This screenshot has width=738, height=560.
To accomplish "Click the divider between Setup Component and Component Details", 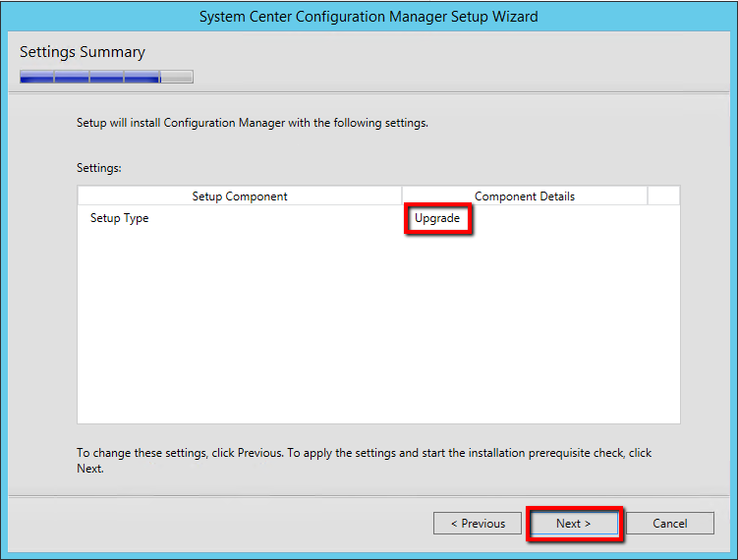I will pyautogui.click(x=402, y=196).
